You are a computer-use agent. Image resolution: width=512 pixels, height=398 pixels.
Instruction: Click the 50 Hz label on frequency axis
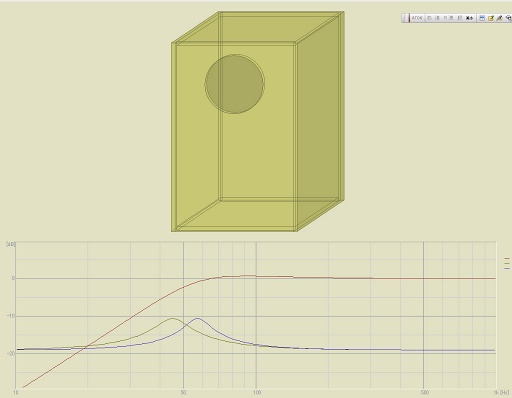pyautogui.click(x=183, y=392)
